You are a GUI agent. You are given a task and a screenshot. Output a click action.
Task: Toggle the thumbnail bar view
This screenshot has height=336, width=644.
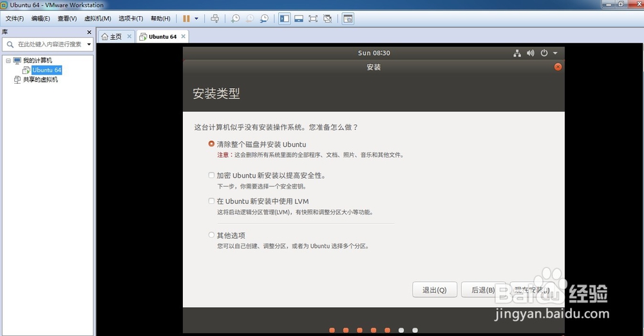[299, 19]
